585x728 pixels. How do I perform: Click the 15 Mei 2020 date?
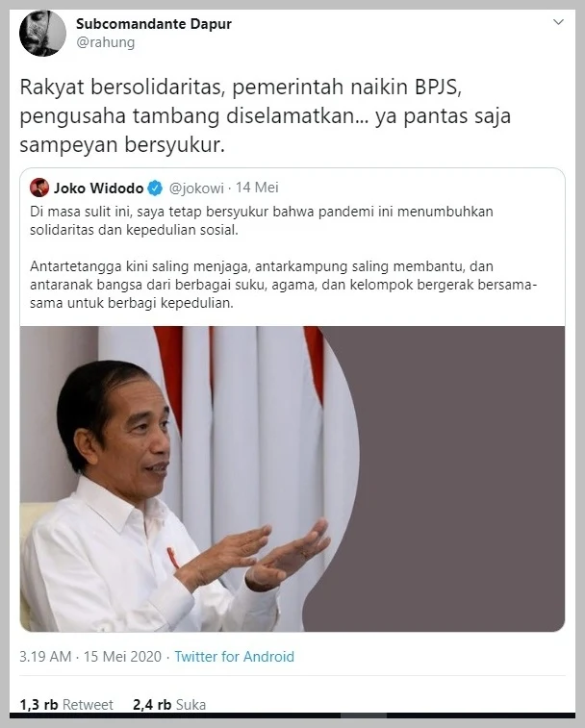(122, 657)
